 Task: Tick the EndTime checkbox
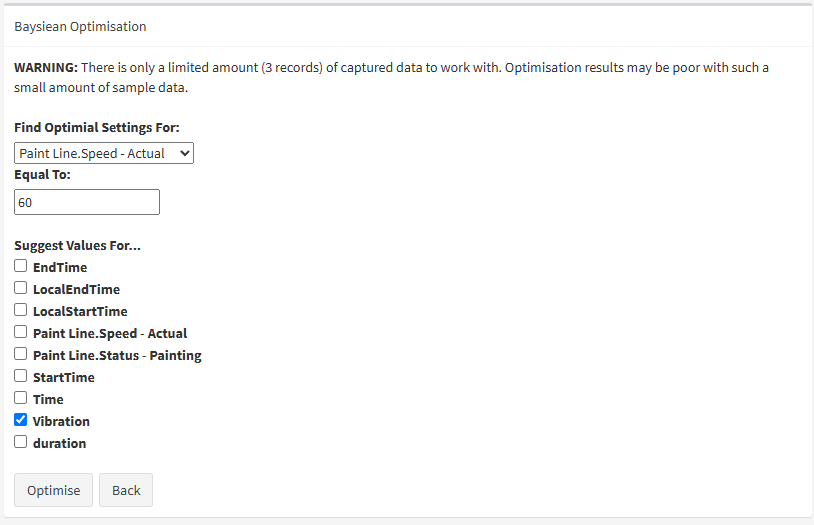coord(20,266)
